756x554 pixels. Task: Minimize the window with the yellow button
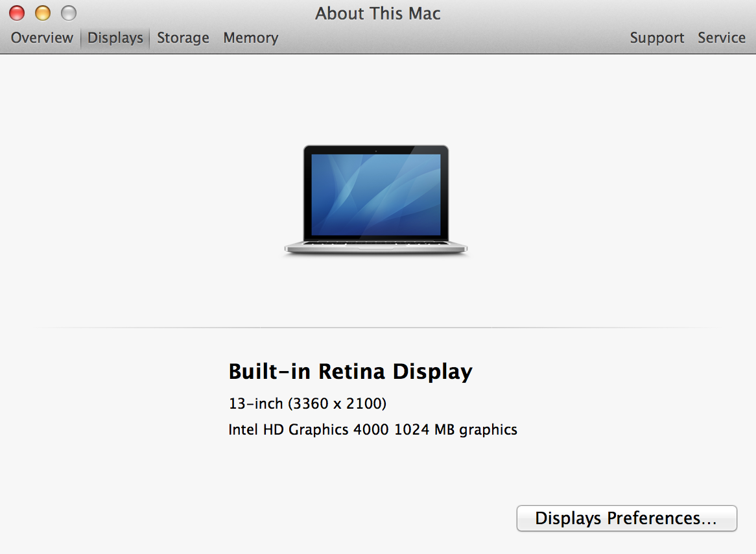43,13
